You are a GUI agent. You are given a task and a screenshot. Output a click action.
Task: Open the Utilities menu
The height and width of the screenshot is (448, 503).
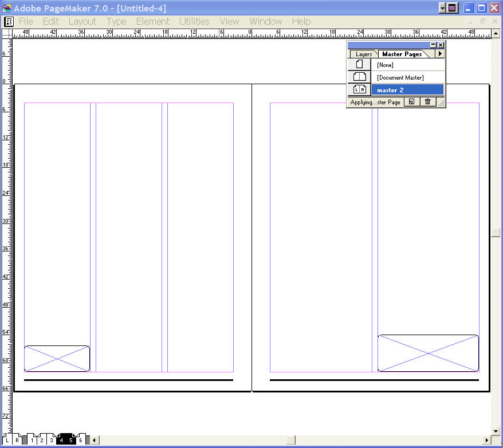click(x=194, y=22)
